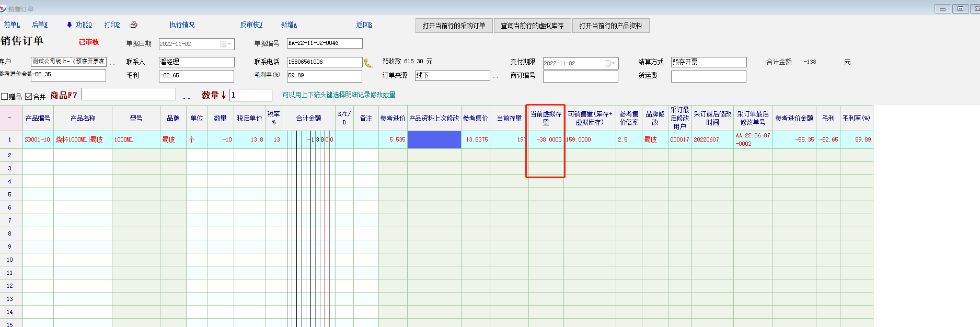980x327 pixels.
Task: Click the 反审核U menu item
Action: (251, 25)
